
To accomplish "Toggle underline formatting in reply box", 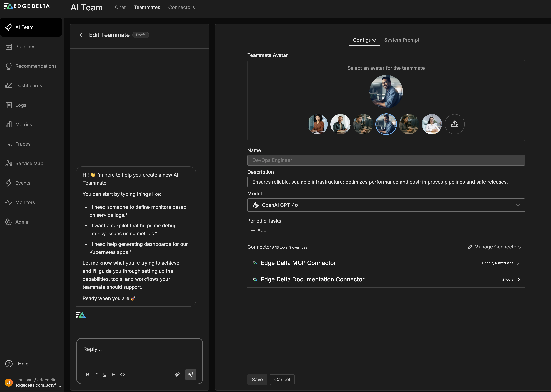I will point(105,374).
